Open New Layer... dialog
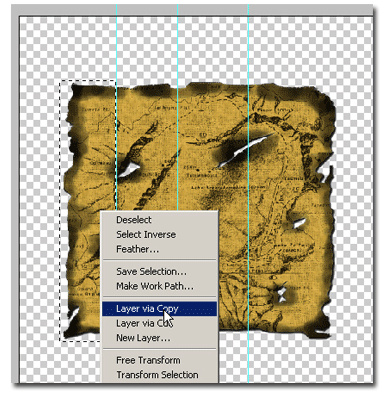This screenshot has height=398, width=390. pos(159,338)
